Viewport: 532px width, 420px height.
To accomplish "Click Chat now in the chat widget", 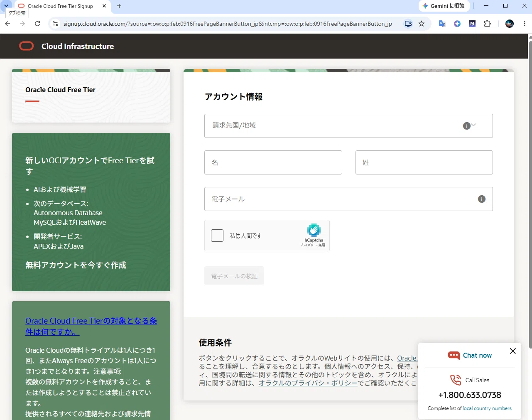I will (x=477, y=355).
